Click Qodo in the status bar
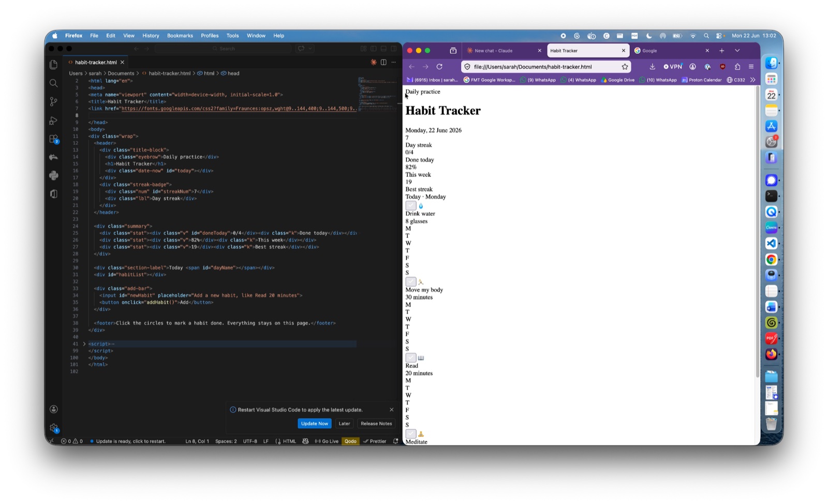Screen dimensions: 828x504 (350, 441)
